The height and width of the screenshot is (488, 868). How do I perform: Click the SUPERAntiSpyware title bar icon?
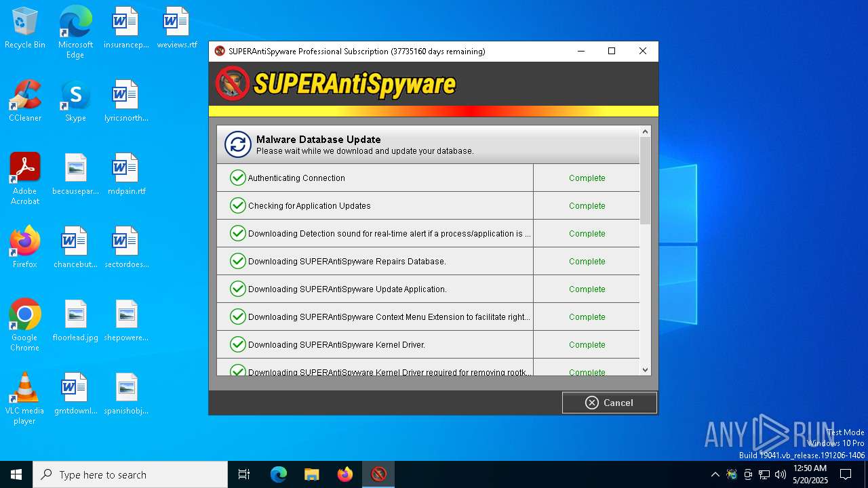[x=220, y=51]
